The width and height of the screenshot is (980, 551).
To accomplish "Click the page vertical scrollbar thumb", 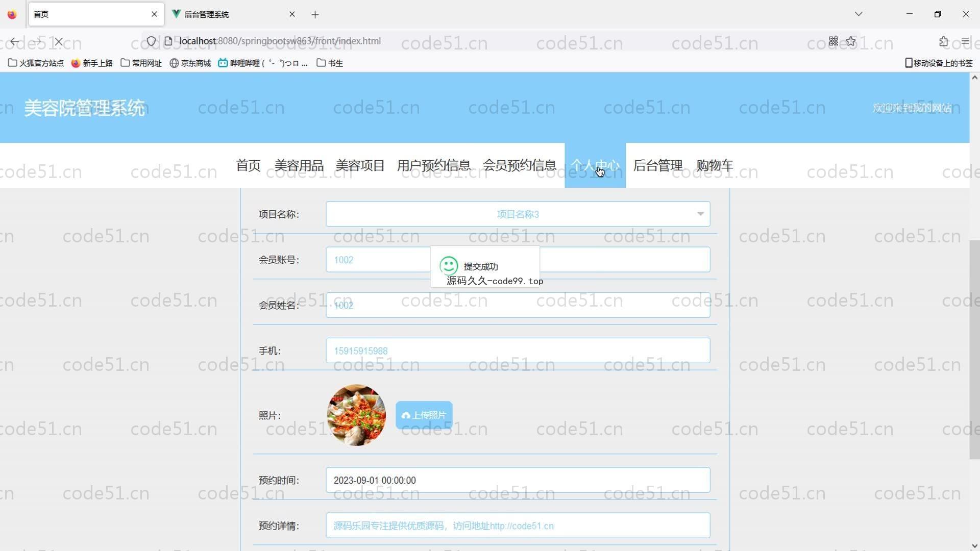I will pyautogui.click(x=974, y=349).
